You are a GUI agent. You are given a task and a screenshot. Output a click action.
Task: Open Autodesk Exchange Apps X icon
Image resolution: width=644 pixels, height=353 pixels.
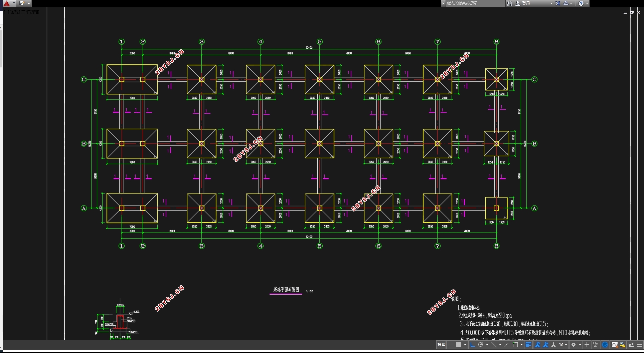(x=557, y=3)
